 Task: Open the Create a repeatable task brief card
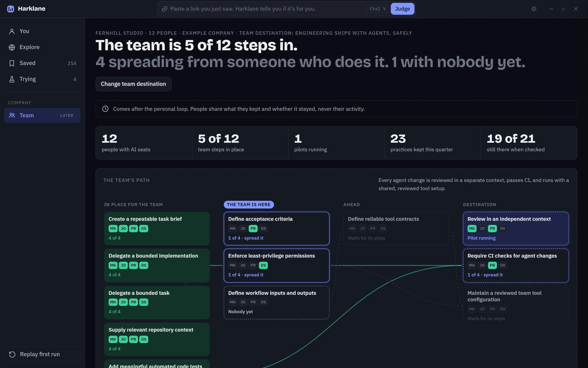pyautogui.click(x=157, y=229)
